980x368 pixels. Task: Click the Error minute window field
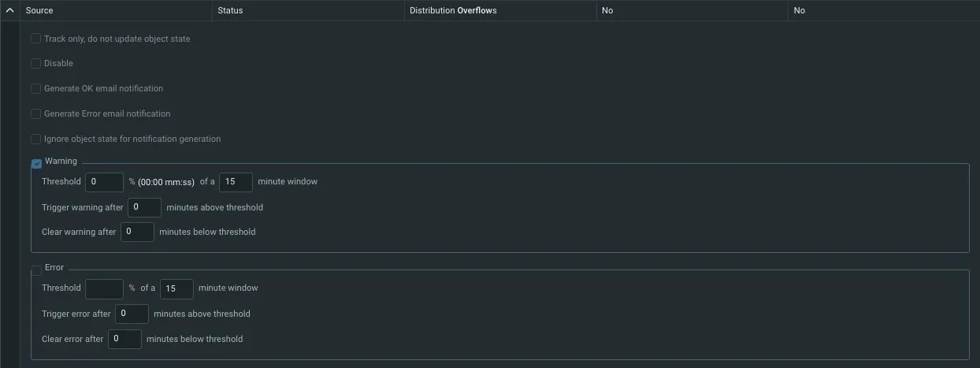coord(176,288)
